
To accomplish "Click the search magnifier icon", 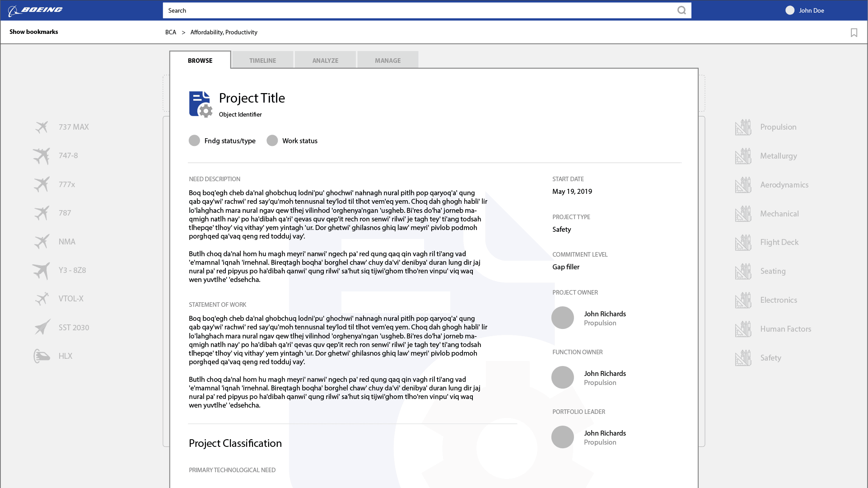I will [681, 10].
